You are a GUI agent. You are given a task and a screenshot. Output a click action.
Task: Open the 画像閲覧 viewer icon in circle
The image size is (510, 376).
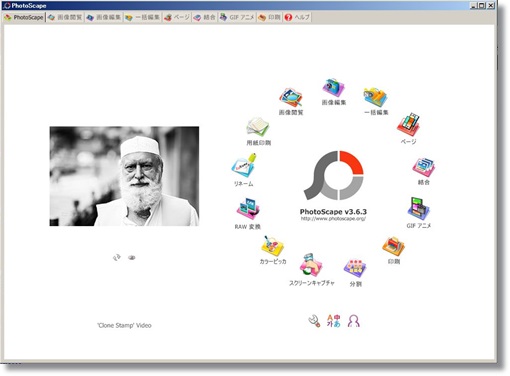click(291, 97)
